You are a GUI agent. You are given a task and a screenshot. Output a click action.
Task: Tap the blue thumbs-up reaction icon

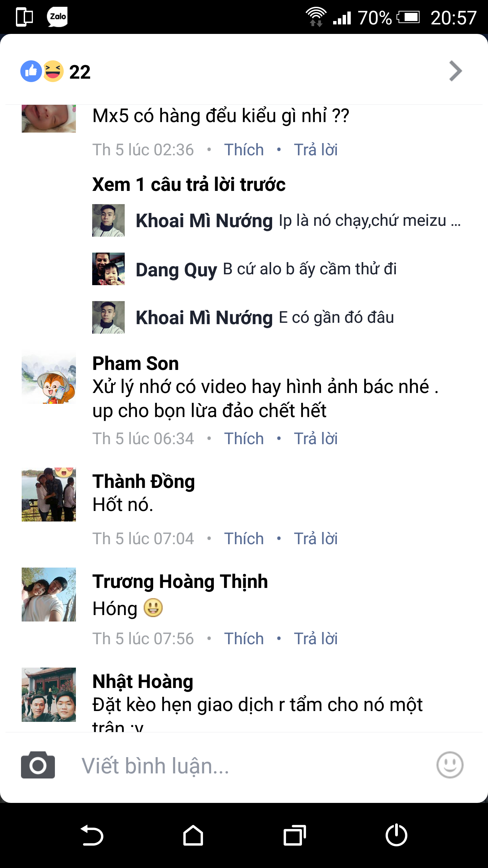click(31, 71)
